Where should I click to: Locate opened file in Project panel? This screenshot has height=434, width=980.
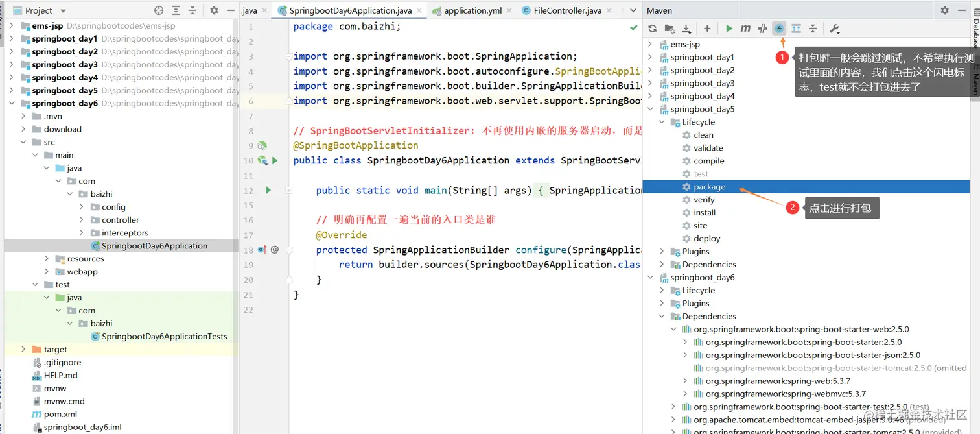159,10
